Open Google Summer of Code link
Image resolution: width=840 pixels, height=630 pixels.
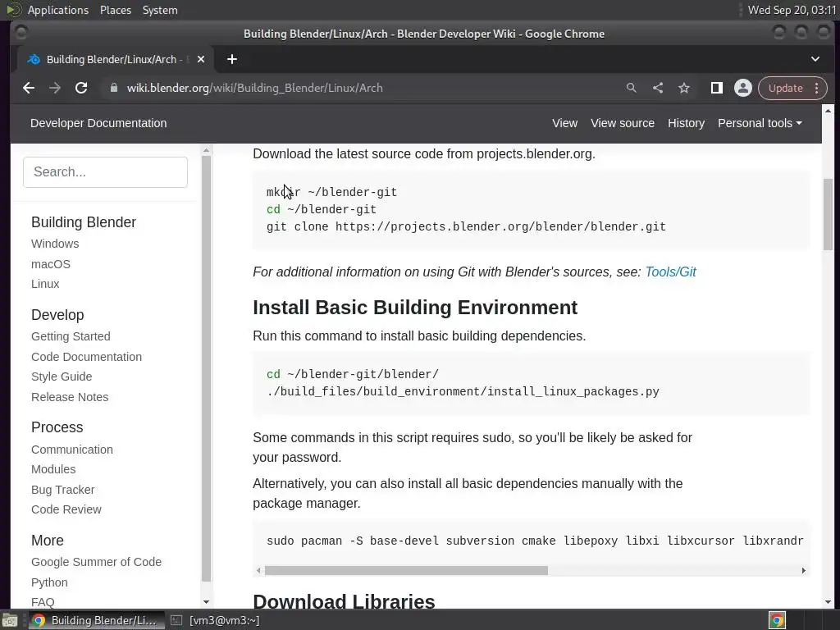click(x=96, y=562)
